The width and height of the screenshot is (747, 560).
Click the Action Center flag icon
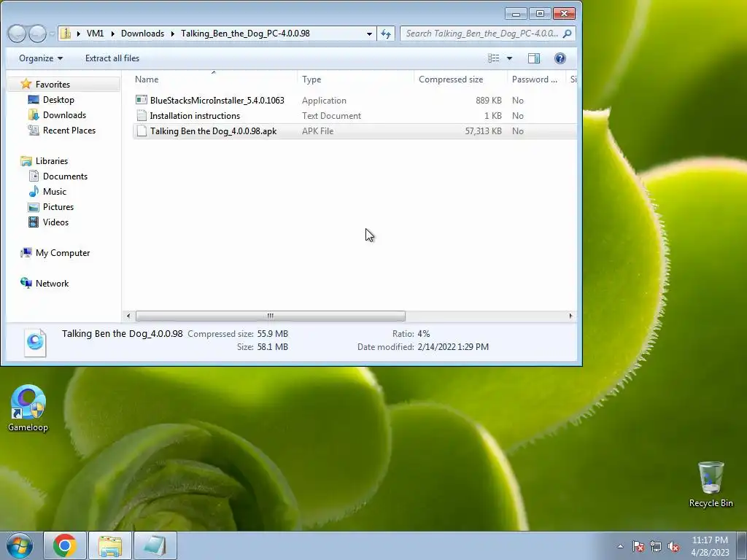[x=638, y=546]
